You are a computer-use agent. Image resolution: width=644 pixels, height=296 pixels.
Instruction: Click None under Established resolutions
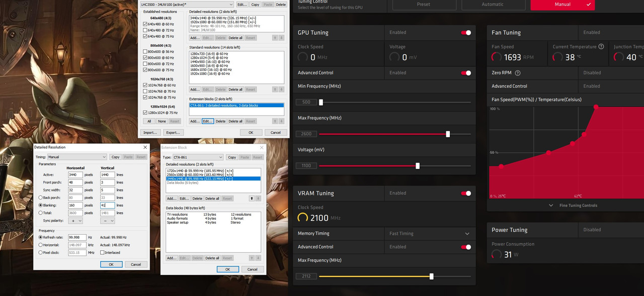[162, 121]
